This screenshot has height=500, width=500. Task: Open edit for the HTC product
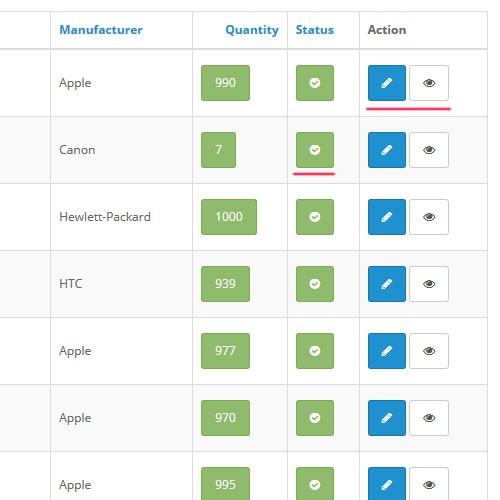pyautogui.click(x=387, y=284)
